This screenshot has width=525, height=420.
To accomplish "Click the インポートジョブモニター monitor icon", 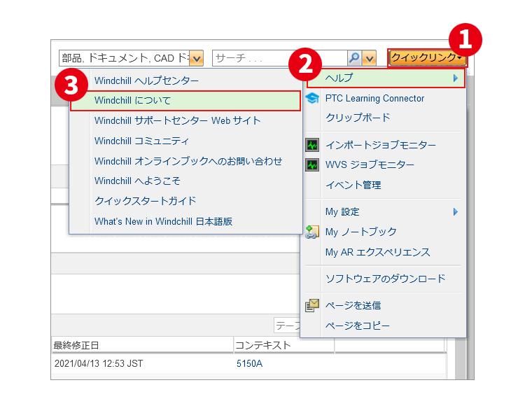I will pos(312,145).
